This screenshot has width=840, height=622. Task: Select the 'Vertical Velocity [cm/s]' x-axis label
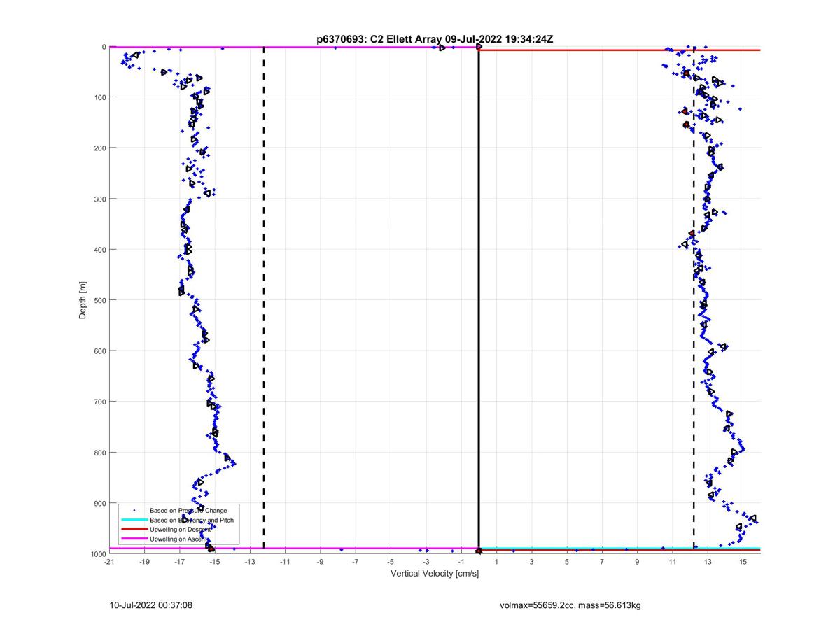click(434, 573)
